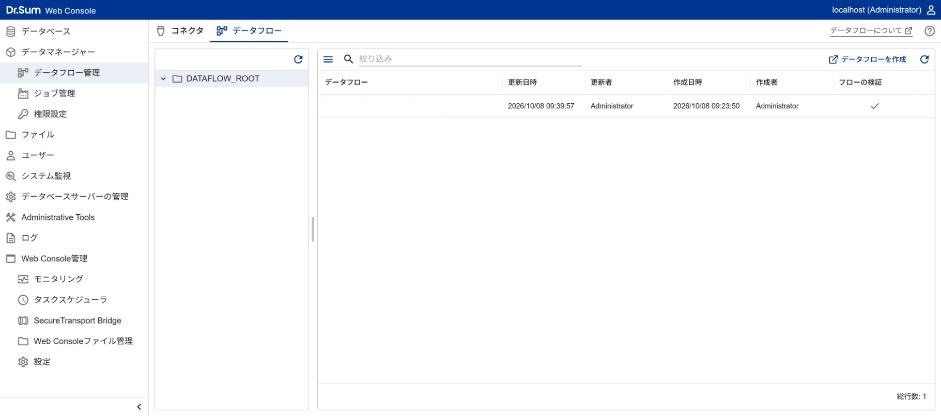Refresh the folder tree panel

298,59
